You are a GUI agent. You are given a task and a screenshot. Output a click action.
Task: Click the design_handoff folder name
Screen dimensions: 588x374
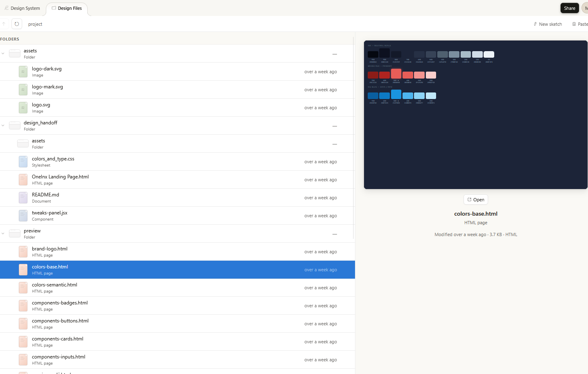[x=41, y=123]
